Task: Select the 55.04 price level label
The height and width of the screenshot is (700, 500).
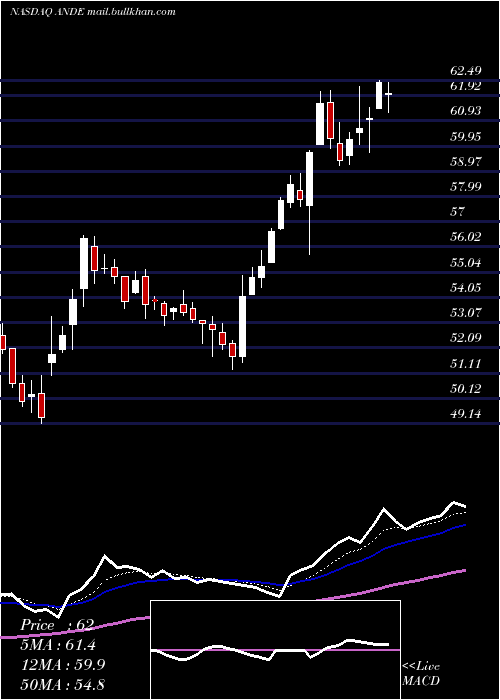Action: coord(466,262)
